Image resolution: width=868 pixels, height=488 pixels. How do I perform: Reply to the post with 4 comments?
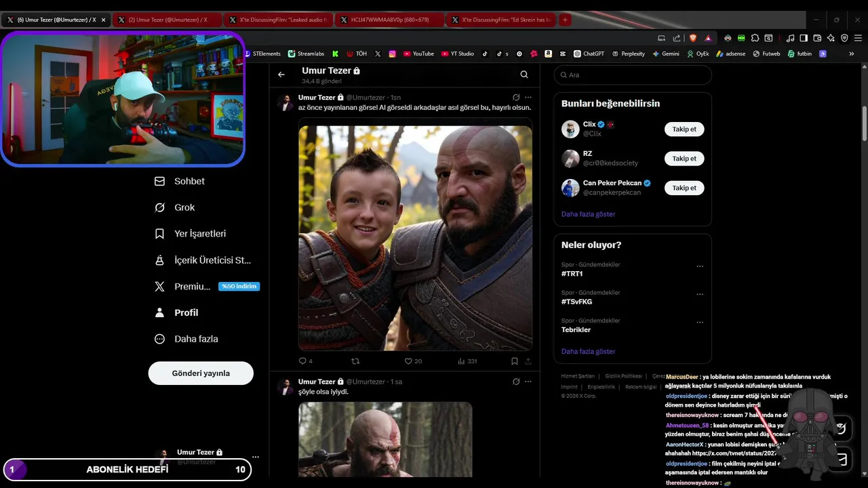point(306,361)
